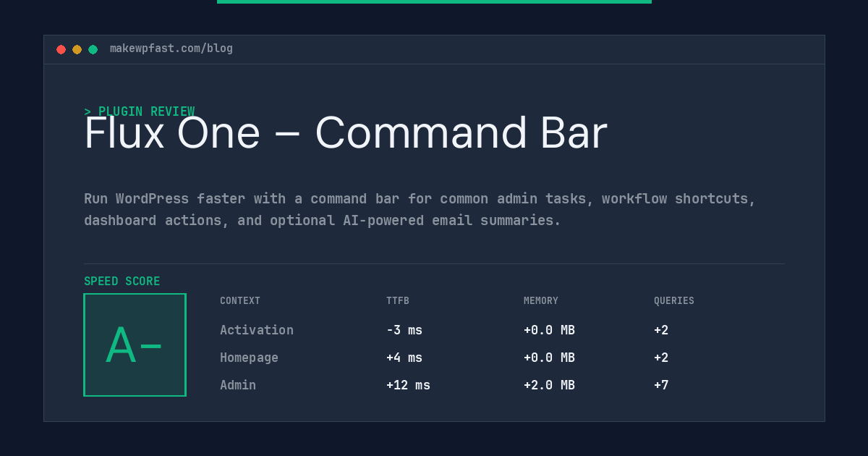Image resolution: width=868 pixels, height=456 pixels.
Task: Click the Activation row label
Action: pos(257,330)
